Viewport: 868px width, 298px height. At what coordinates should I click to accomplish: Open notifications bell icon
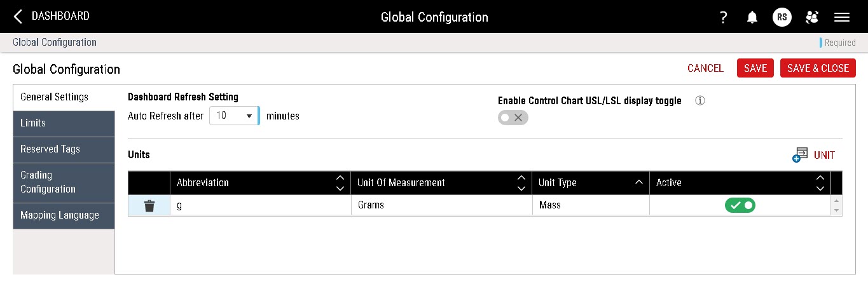[752, 17]
